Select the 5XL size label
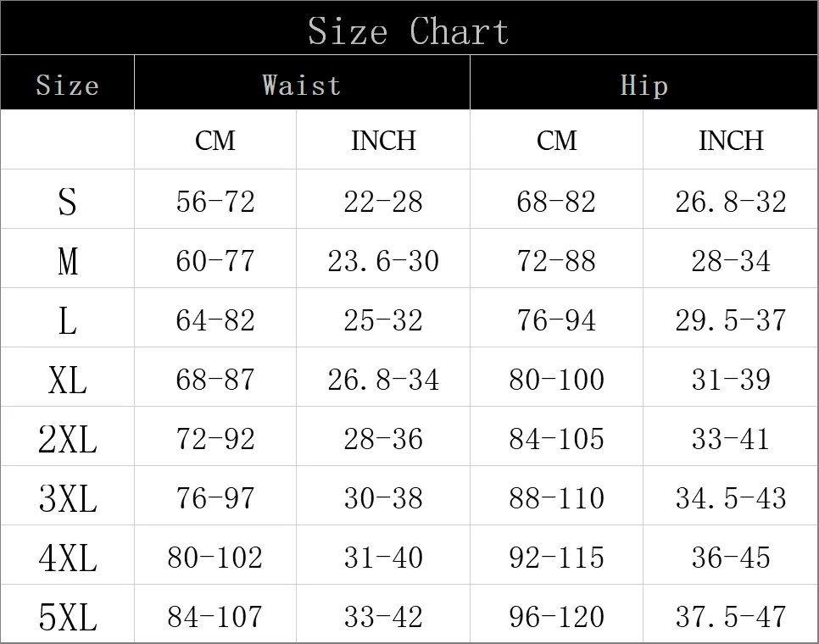 tap(67, 617)
